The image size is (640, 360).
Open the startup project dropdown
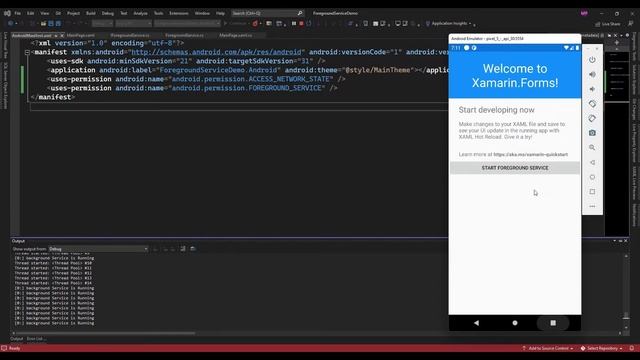click(187, 24)
